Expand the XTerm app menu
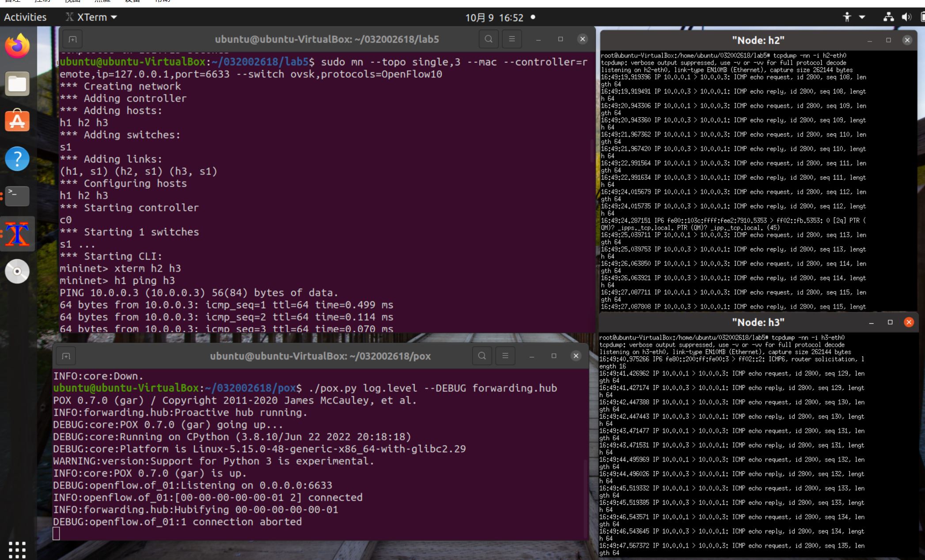Image resolution: width=925 pixels, height=560 pixels. point(91,17)
